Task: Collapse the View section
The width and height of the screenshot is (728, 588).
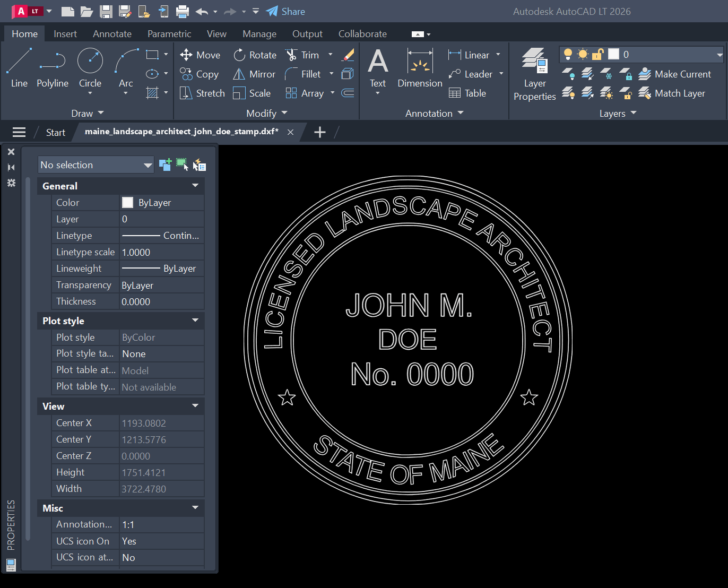Action: click(195, 406)
